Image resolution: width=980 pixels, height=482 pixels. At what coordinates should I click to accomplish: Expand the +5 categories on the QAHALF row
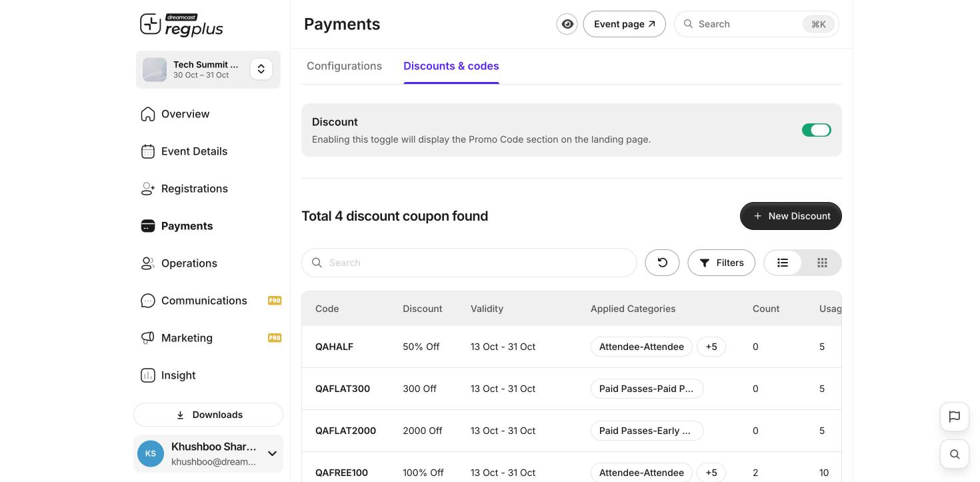711,347
